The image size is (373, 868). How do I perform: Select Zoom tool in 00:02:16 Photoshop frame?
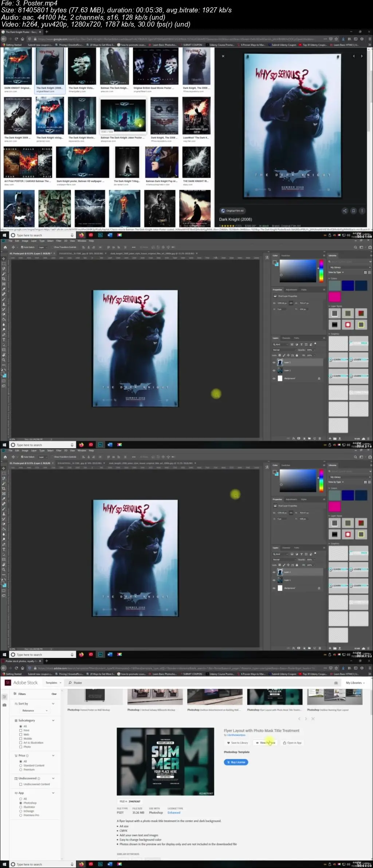pyautogui.click(x=4, y=360)
